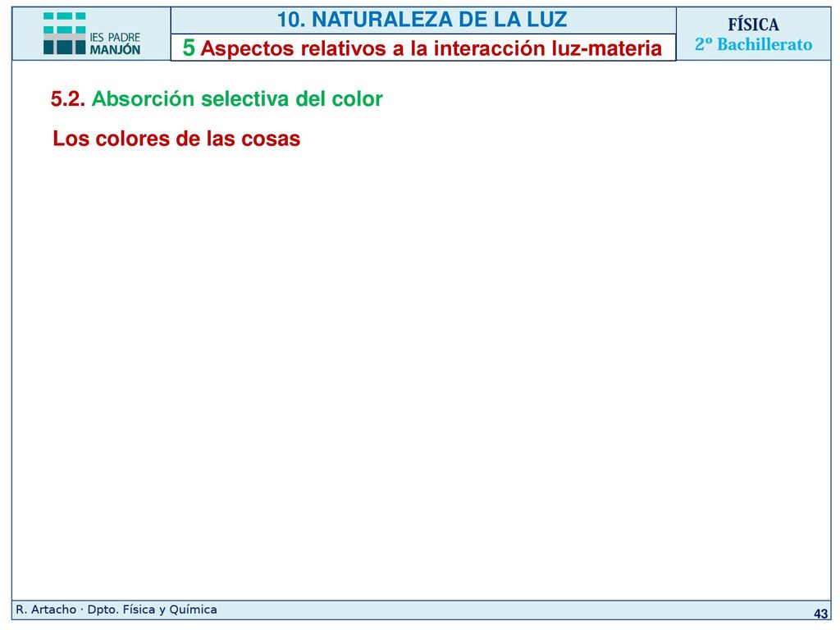
Task: Click the "Los colores de las cosas" text
Action: tap(176, 138)
